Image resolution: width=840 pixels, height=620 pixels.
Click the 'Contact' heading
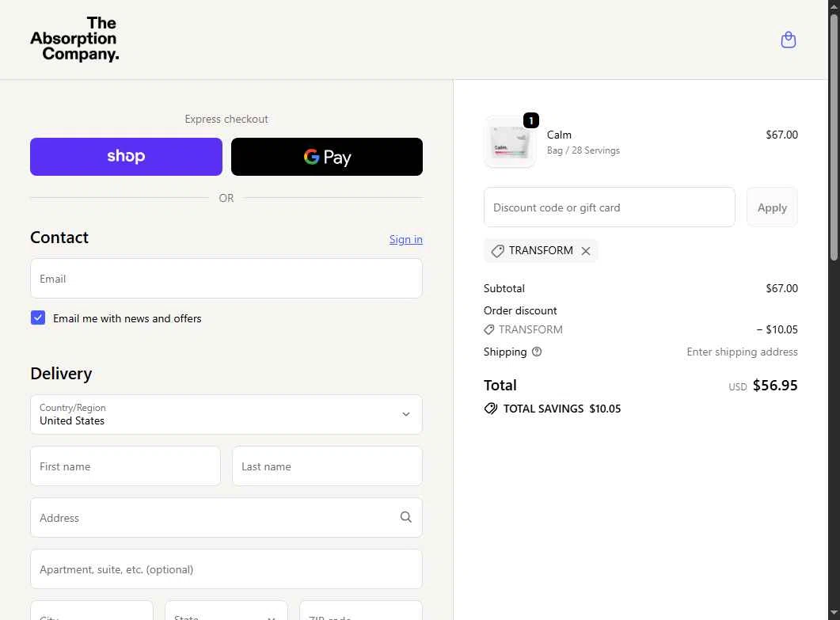click(59, 238)
